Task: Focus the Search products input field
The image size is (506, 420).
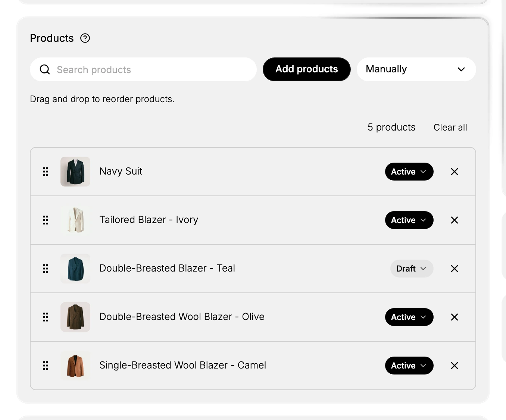Action: click(x=143, y=69)
